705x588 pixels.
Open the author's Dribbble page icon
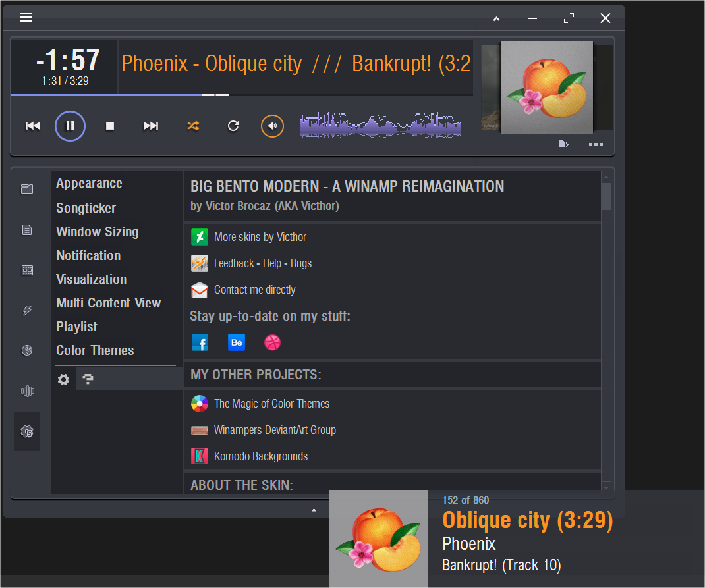[x=273, y=343]
